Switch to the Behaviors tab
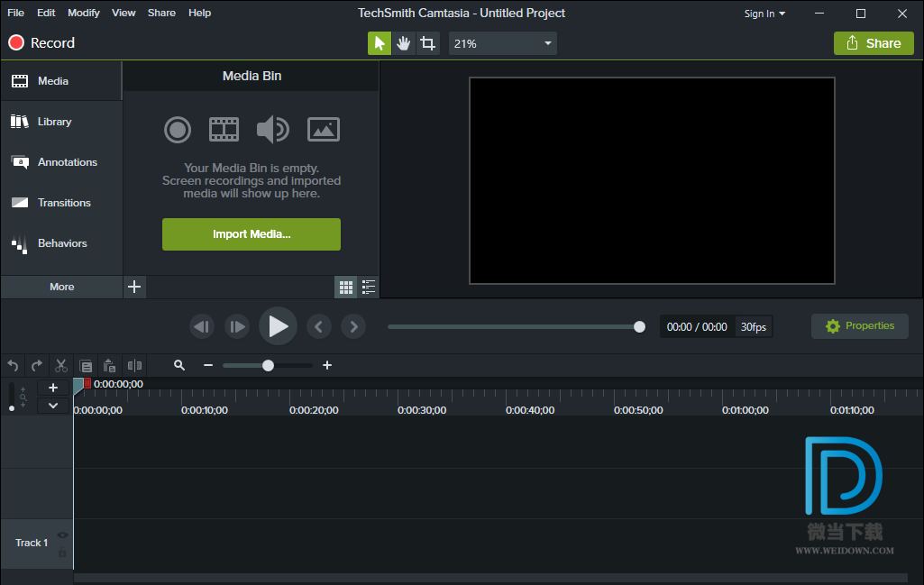Image resolution: width=924 pixels, height=585 pixels. [61, 243]
